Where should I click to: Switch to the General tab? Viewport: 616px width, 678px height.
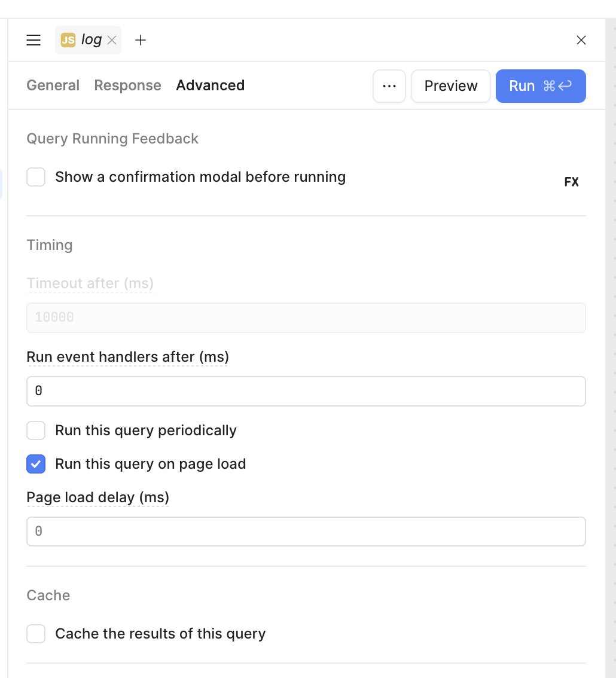pyautogui.click(x=53, y=85)
